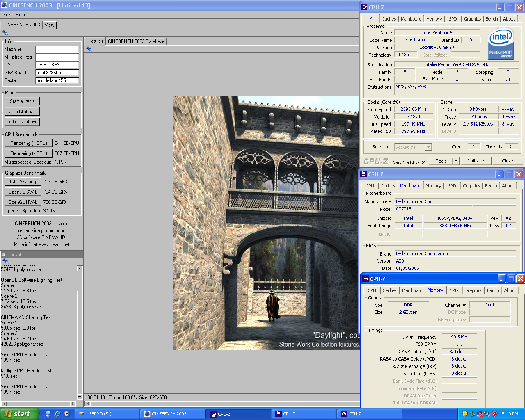Click the Machine input field
The height and width of the screenshot is (420, 525).
(x=57, y=49)
